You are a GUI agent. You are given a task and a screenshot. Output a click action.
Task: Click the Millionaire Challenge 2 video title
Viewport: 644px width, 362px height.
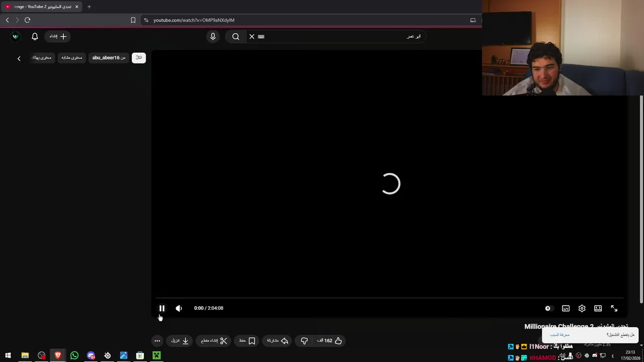click(x=576, y=326)
